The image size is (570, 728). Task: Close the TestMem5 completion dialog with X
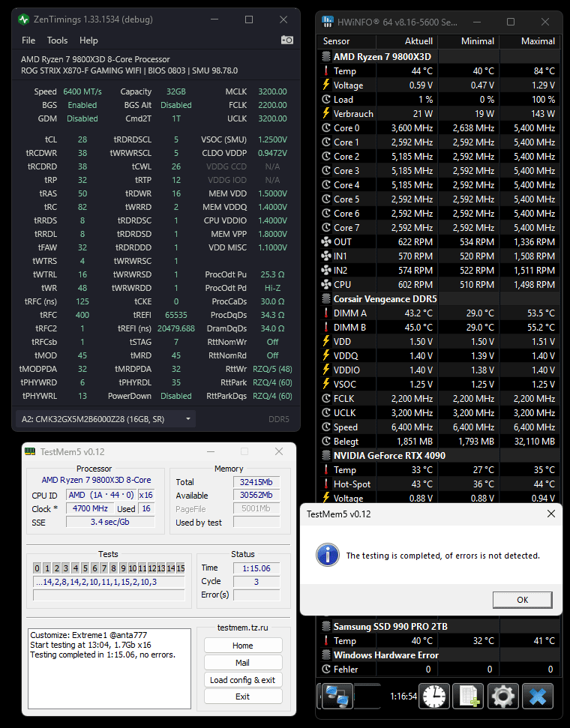tap(551, 514)
